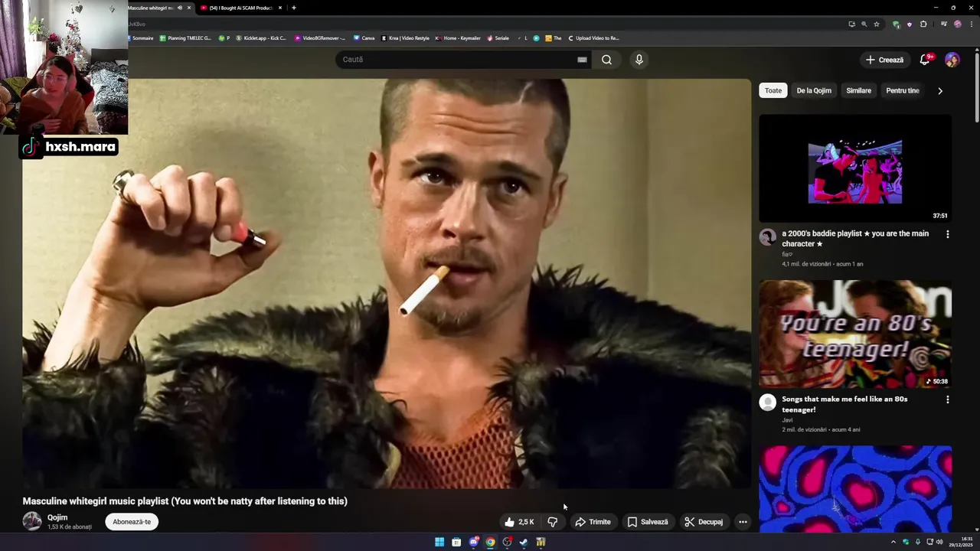Open Planning TMELEC bookmark
The width and height of the screenshot is (980, 551).
click(x=185, y=37)
